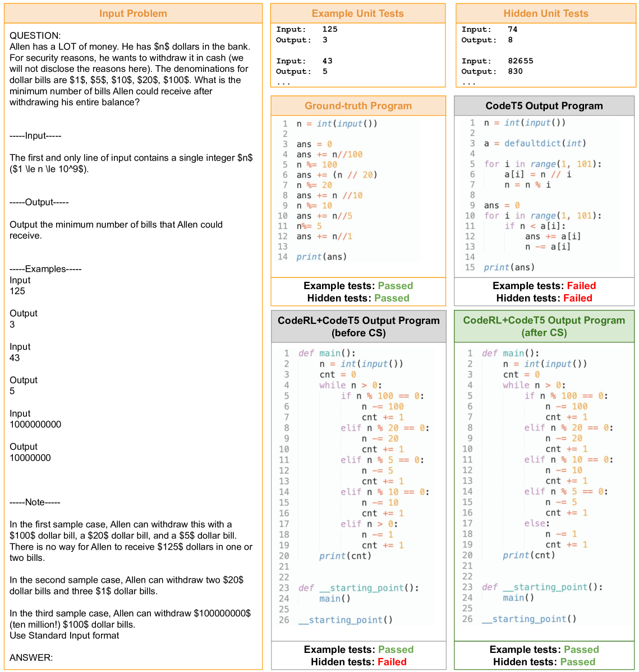Click the "-----Note-----" section divider text
This screenshot has width=639, height=672.
(35, 502)
